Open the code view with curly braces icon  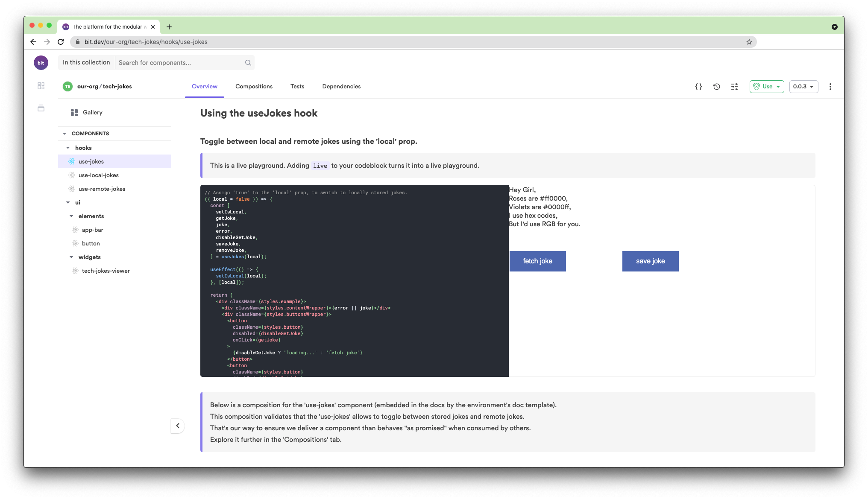point(698,86)
